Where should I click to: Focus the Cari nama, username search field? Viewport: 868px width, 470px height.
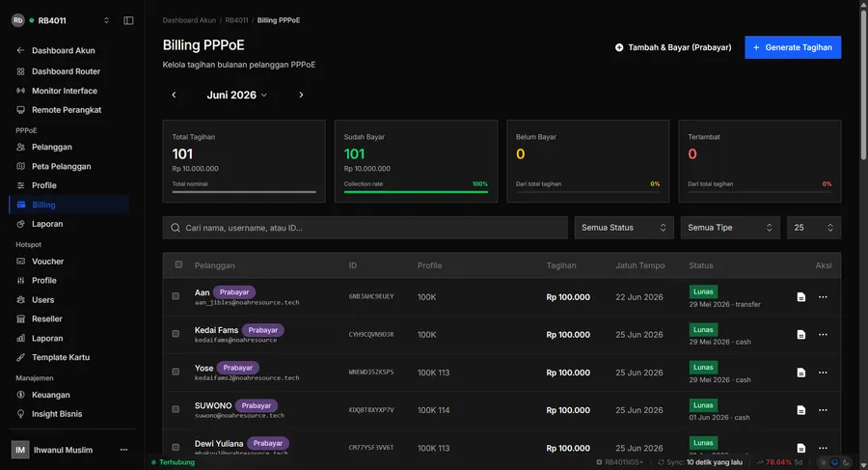coord(366,228)
